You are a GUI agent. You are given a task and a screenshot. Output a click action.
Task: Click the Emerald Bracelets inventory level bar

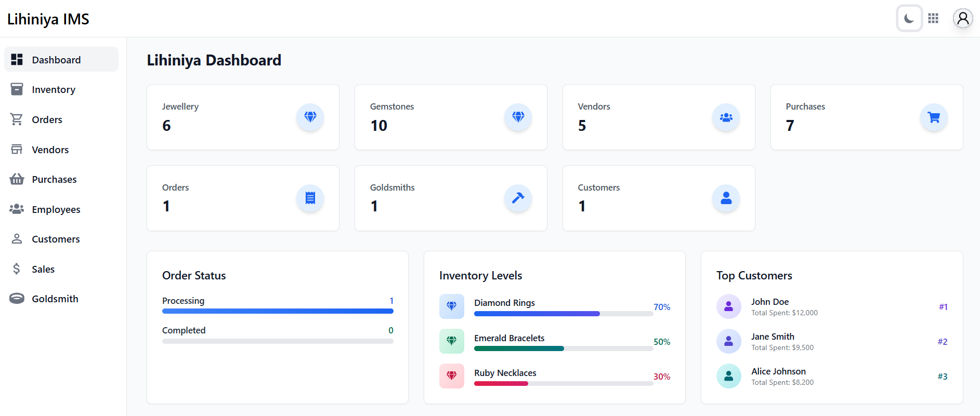click(x=564, y=348)
